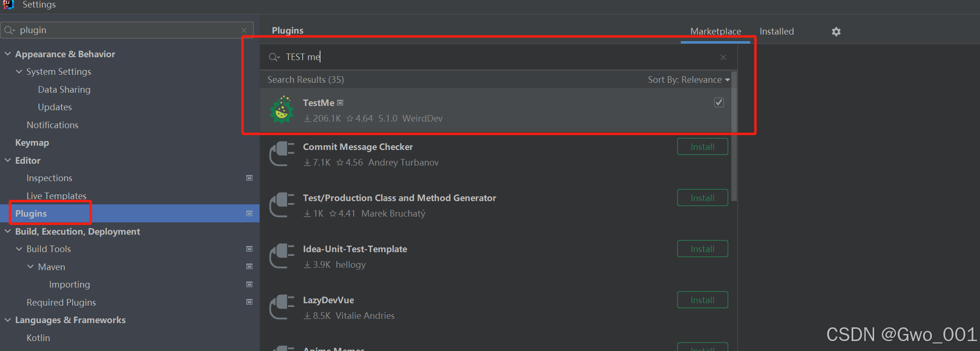
Task: Click the project-level icon beside Maven
Action: (x=249, y=266)
